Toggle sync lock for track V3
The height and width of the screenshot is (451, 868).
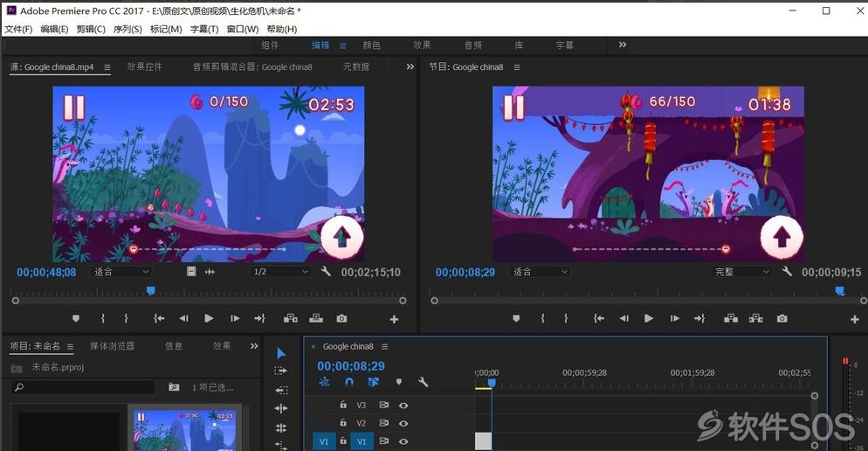tap(383, 405)
